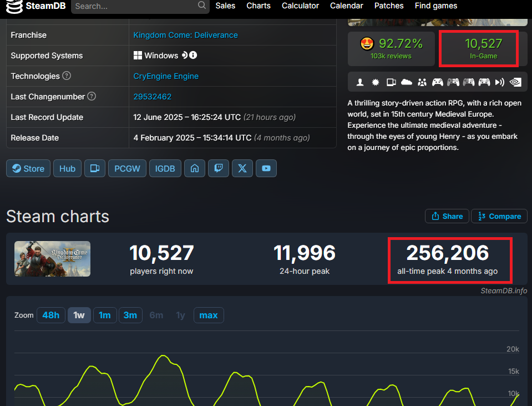The width and height of the screenshot is (532, 406).
Task: Open the screens icon button beside Hub
Action: [x=95, y=168]
